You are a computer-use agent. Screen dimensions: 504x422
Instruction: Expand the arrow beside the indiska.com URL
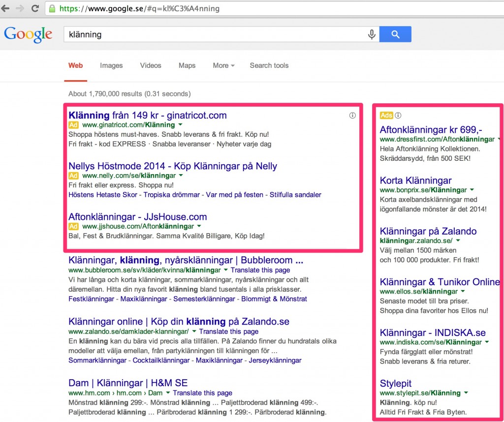pos(487,342)
